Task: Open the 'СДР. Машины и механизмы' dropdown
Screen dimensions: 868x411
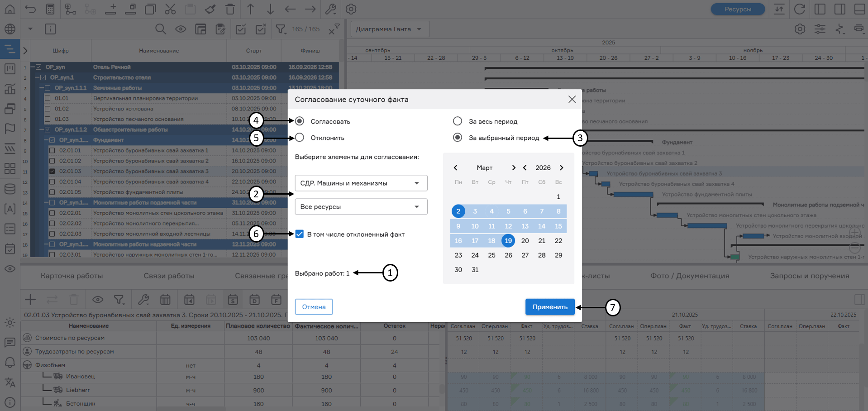Action: 361,183
